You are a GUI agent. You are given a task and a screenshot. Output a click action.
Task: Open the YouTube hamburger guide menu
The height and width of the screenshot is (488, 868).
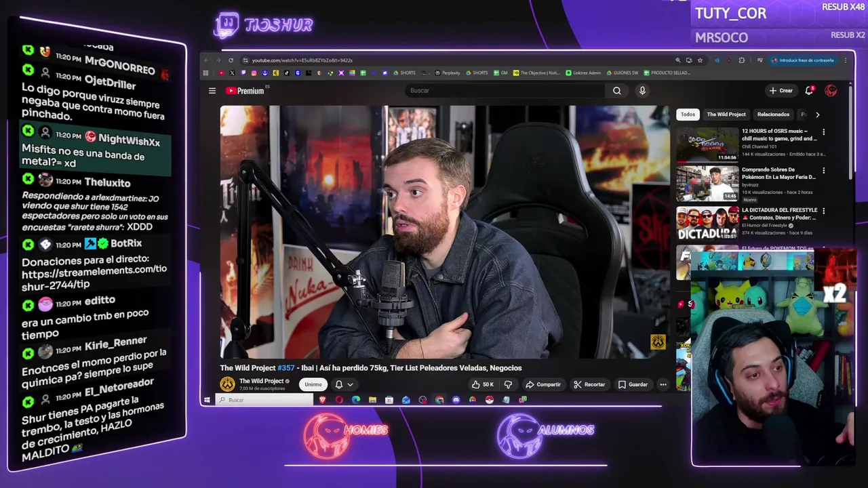point(212,91)
